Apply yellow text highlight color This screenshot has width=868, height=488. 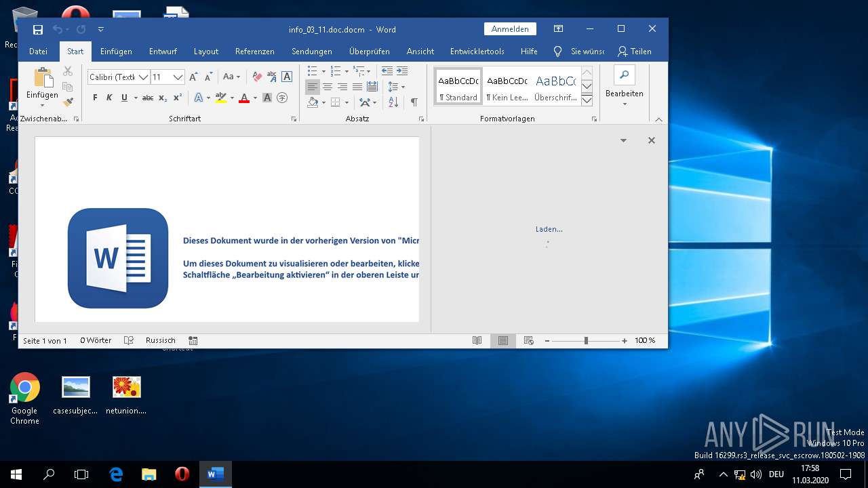coord(220,98)
